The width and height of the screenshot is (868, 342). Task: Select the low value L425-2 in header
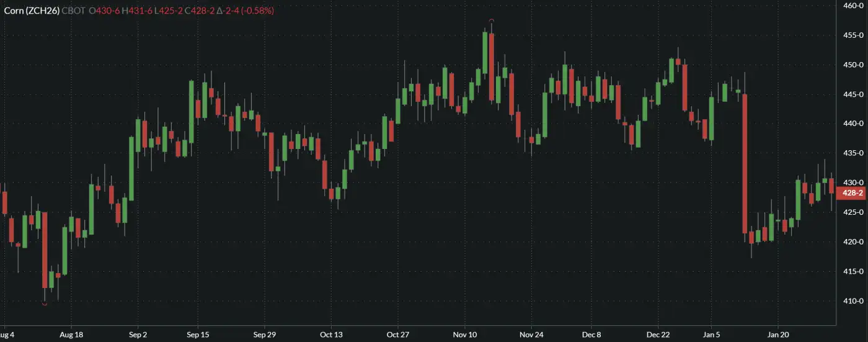pos(169,11)
